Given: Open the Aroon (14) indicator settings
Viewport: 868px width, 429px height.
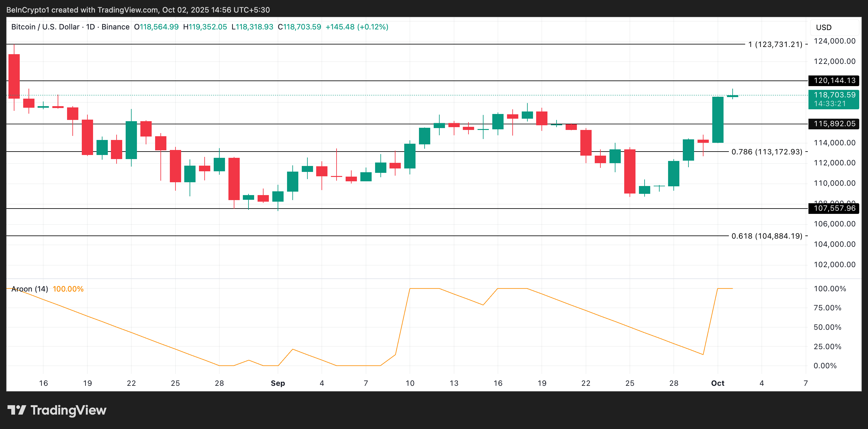Looking at the screenshot, I should coord(30,289).
